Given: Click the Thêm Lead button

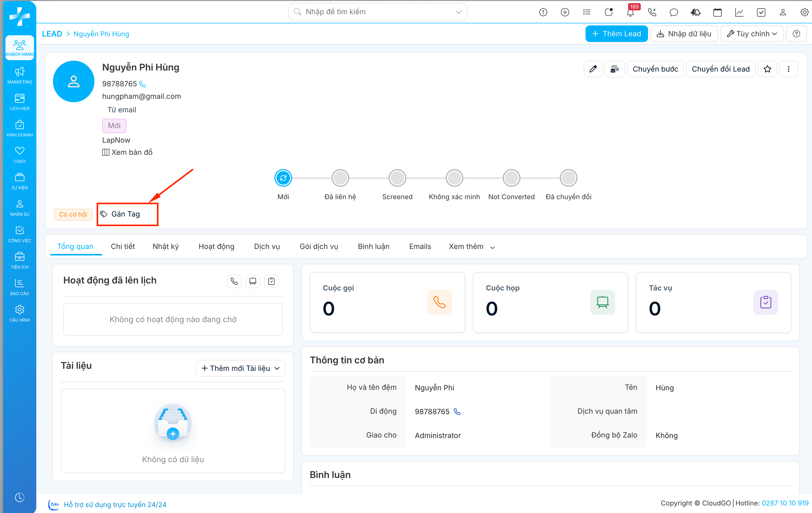Looking at the screenshot, I should (x=616, y=34).
